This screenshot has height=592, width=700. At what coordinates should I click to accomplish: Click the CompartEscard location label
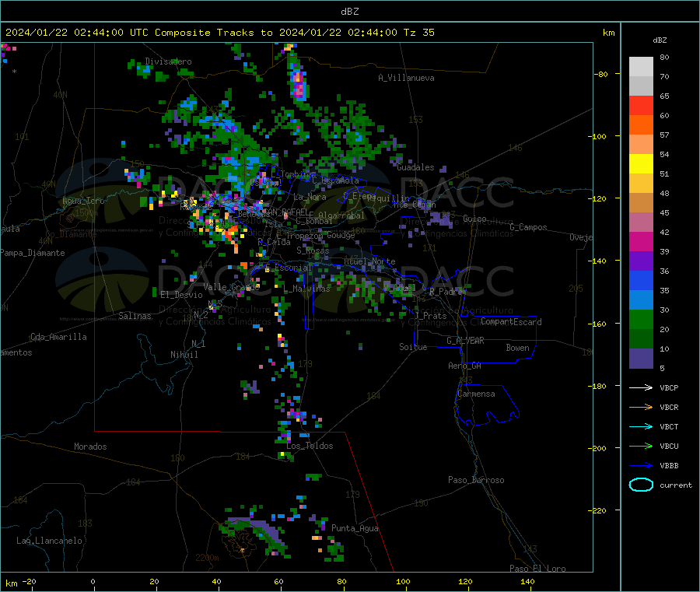[512, 322]
